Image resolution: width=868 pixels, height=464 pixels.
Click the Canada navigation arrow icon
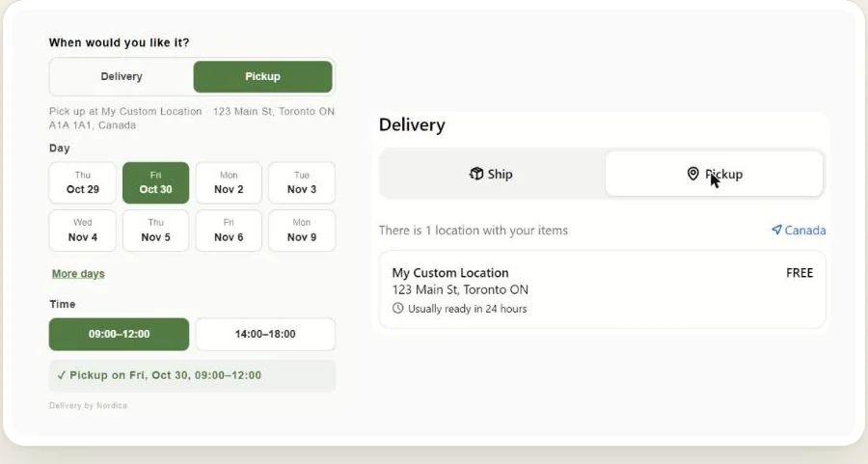click(x=776, y=230)
